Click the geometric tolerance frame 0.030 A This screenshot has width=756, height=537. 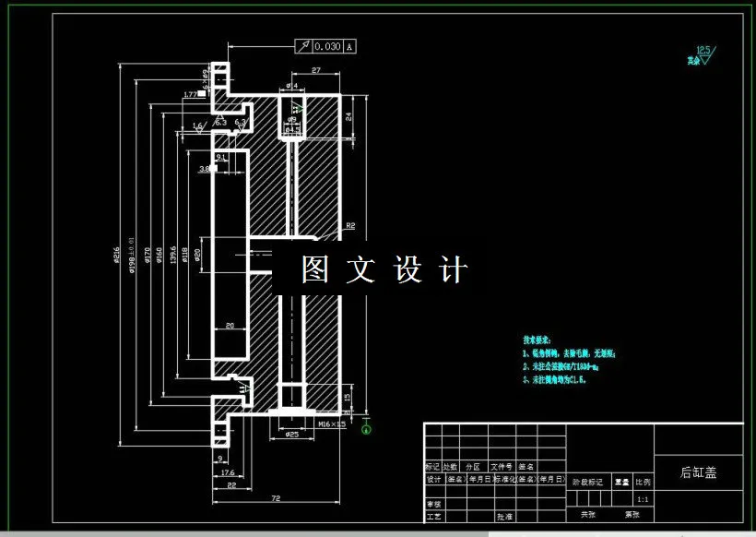327,46
